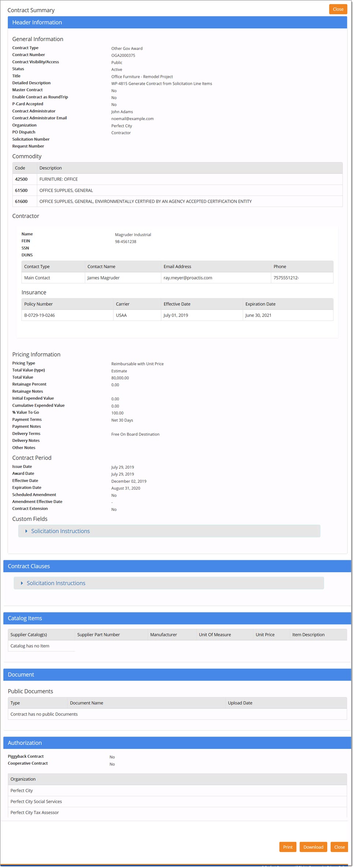Click FURNITURE: OFFICE description cell
This screenshot has width=354, height=868.
[190, 179]
